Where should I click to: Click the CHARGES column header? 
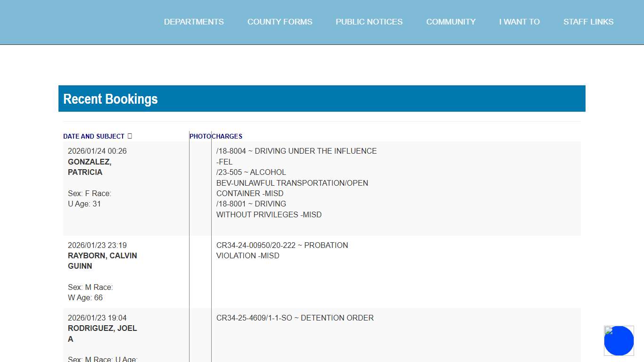227,136
